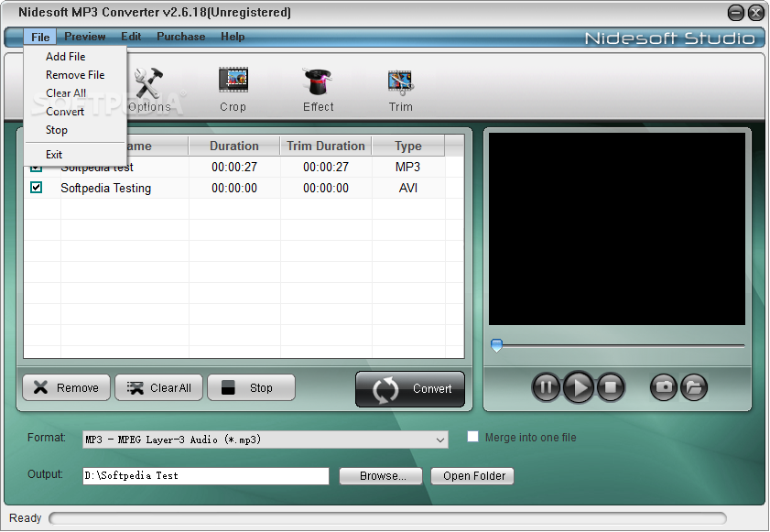This screenshot has height=532, width=770.
Task: Open the snapshot folder icon
Action: pos(694,387)
